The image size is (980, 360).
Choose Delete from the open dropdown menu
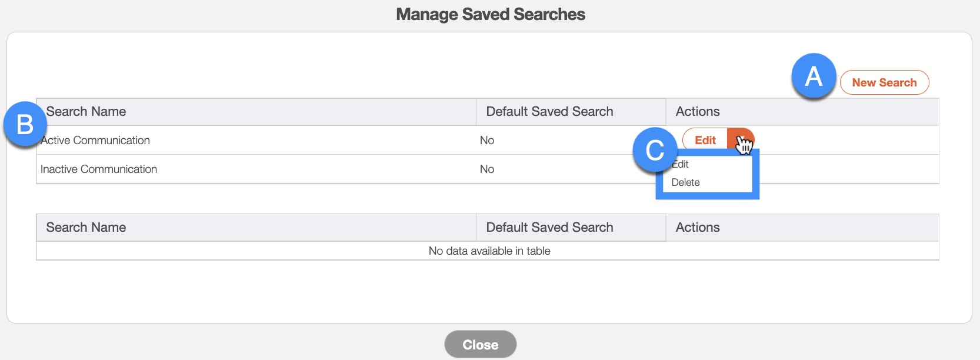(x=685, y=182)
